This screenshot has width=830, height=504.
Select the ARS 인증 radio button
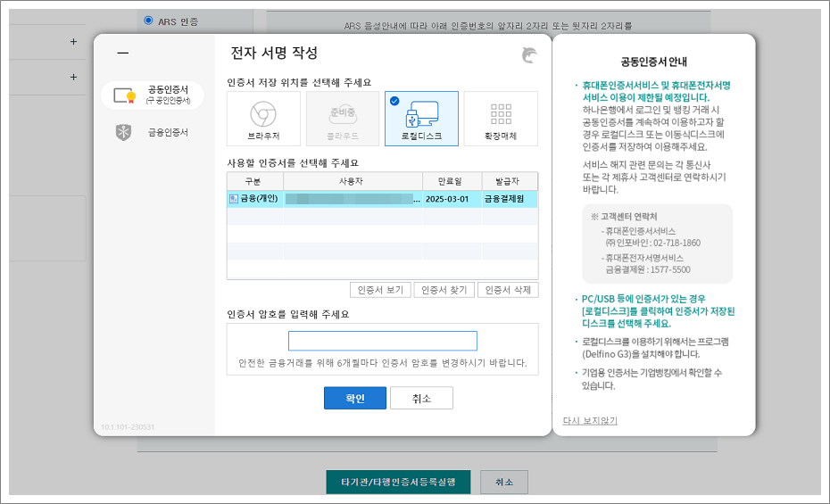[149, 21]
